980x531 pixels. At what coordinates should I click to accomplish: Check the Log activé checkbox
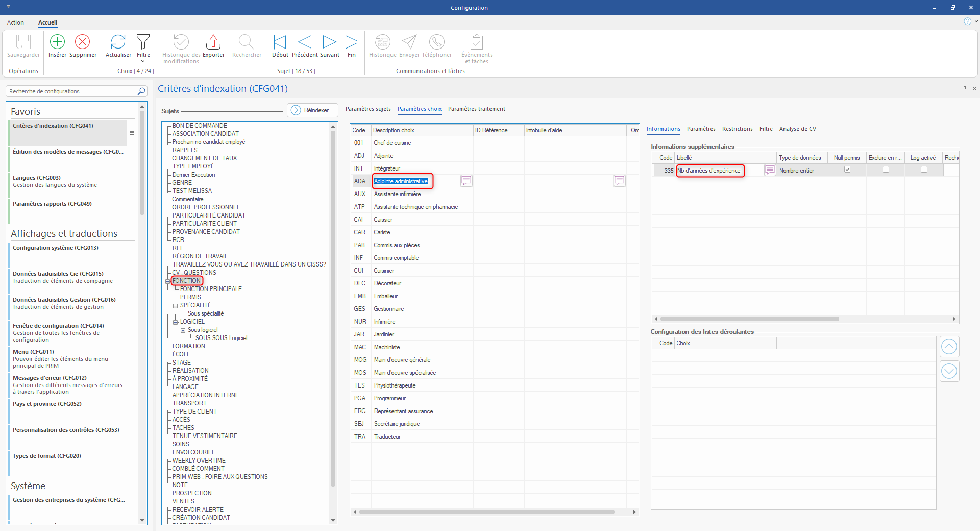click(924, 170)
